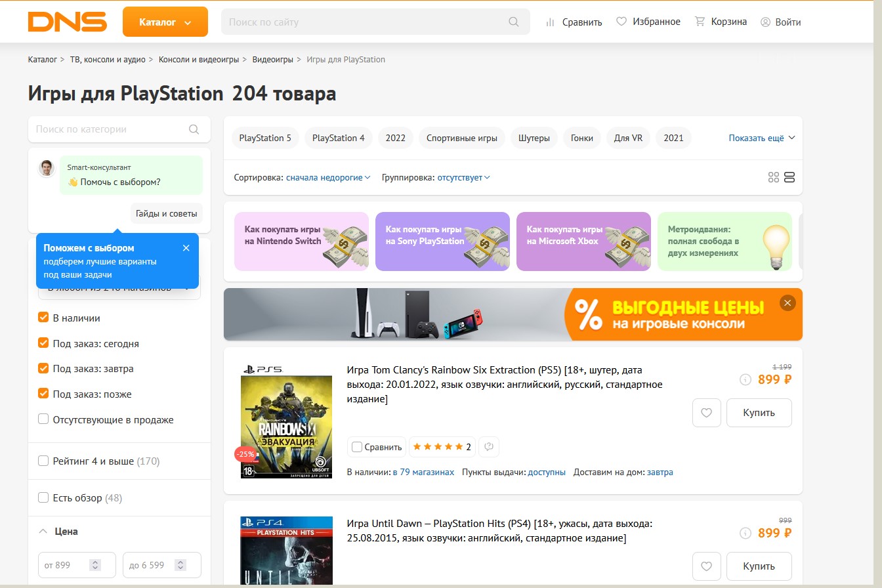Check Есть обзор filter
Viewport: 882px width, 588px height.
point(43,498)
